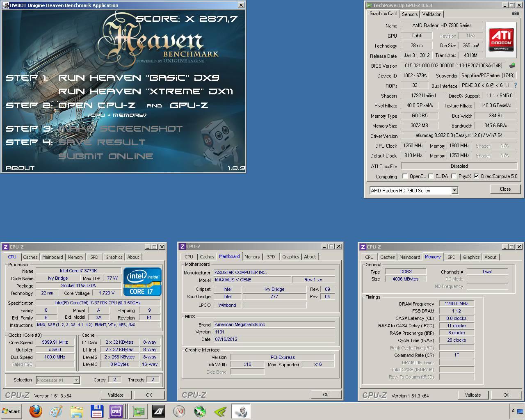Viewport: 525px width, 420px height.
Task: Click Run Heaven "Xtreme" DX11
Action: point(146,91)
